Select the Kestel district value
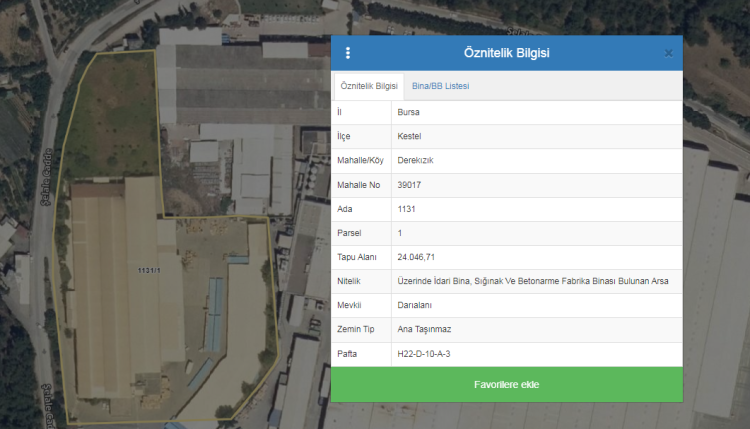 (x=409, y=136)
